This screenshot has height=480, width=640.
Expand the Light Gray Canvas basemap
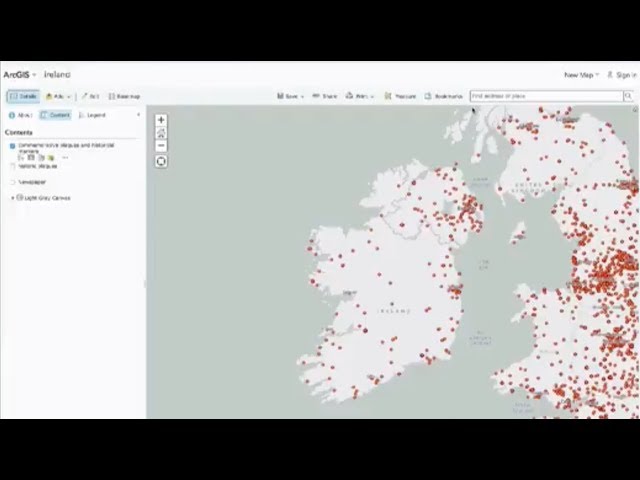pyautogui.click(x=13, y=198)
